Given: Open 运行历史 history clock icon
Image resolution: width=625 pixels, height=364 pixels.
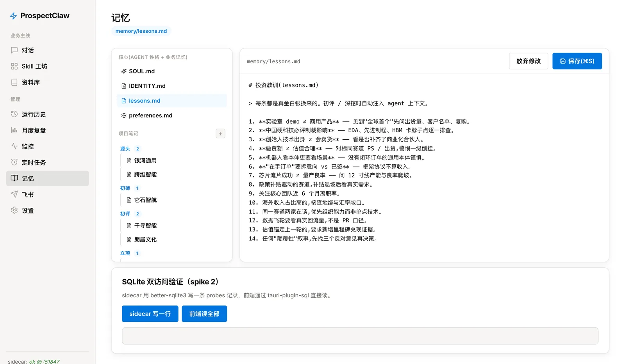Looking at the screenshot, I should (14, 114).
